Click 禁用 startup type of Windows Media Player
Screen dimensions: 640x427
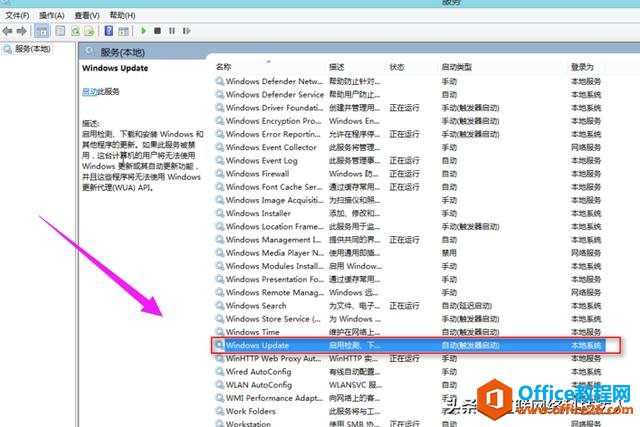coord(449,253)
